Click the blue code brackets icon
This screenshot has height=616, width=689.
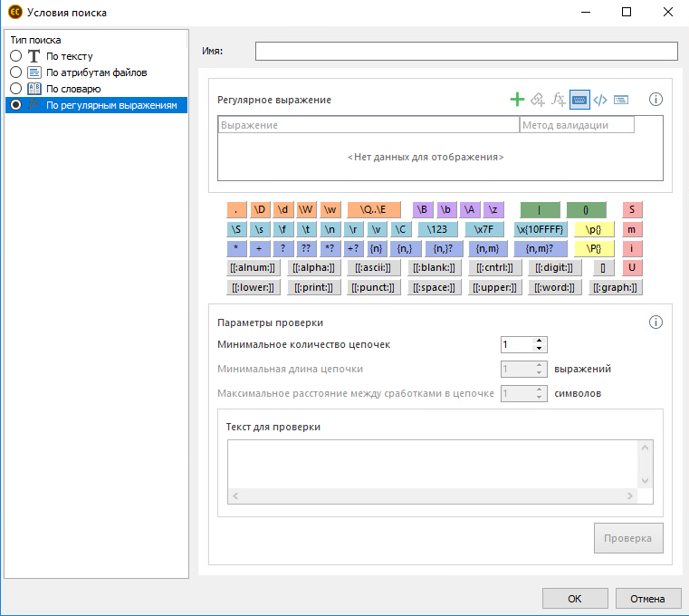[599, 100]
